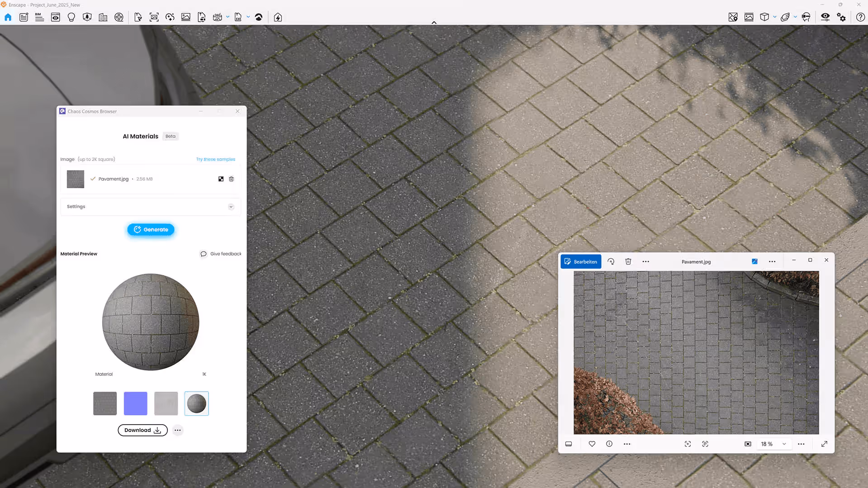Screen dimensions: 868x488
Task: Rotate image in Photos window
Action: tap(611, 261)
